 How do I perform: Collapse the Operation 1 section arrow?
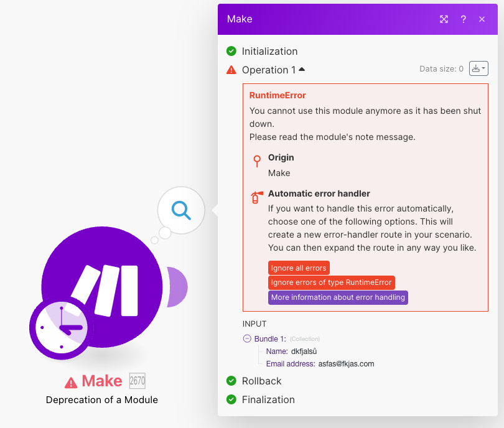click(302, 69)
